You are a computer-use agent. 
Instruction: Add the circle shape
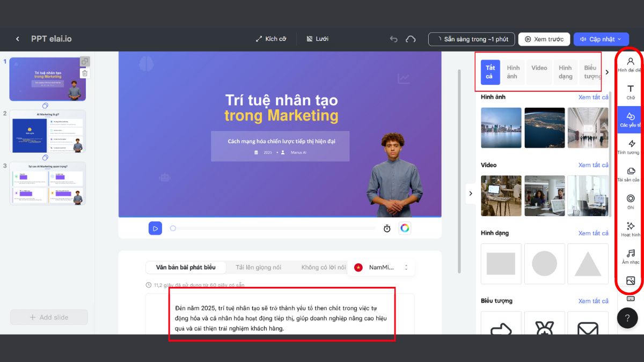tap(544, 264)
